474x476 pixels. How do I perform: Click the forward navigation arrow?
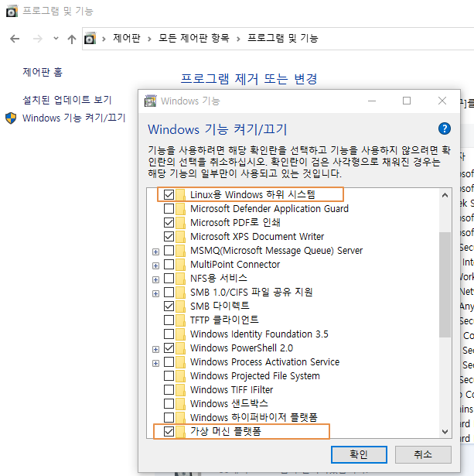click(38, 39)
